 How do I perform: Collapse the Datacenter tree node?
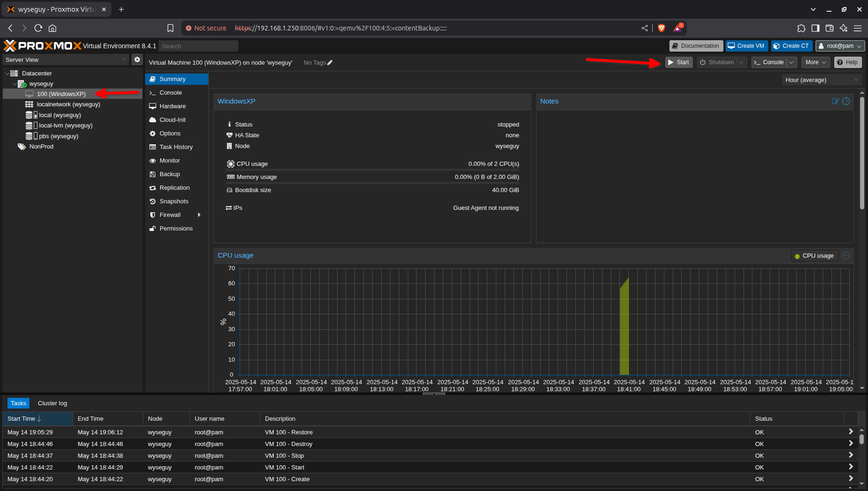7,74
